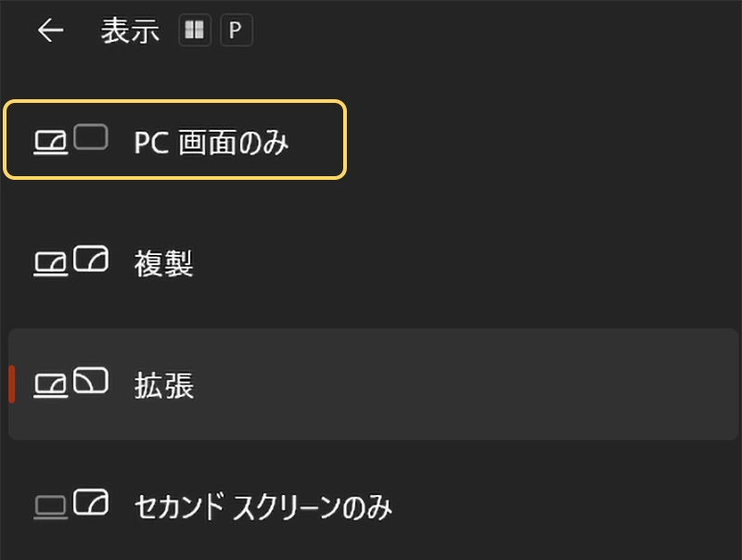Click the second monitor icon beside 複製
The height and width of the screenshot is (560, 742).
click(91, 259)
